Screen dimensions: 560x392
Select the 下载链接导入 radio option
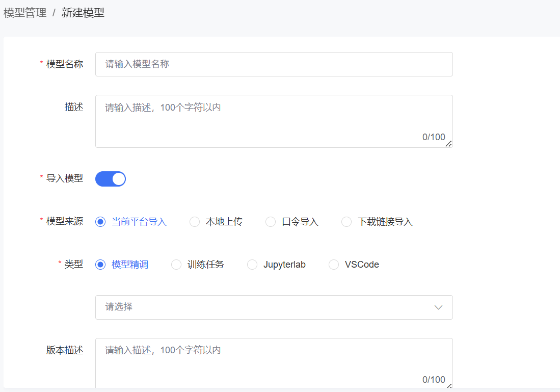tap(346, 222)
